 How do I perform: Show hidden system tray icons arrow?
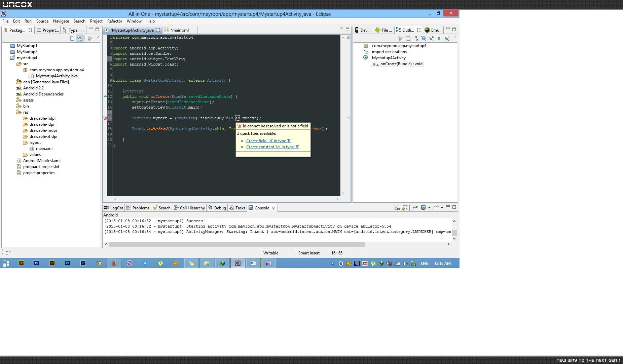pyautogui.click(x=332, y=264)
